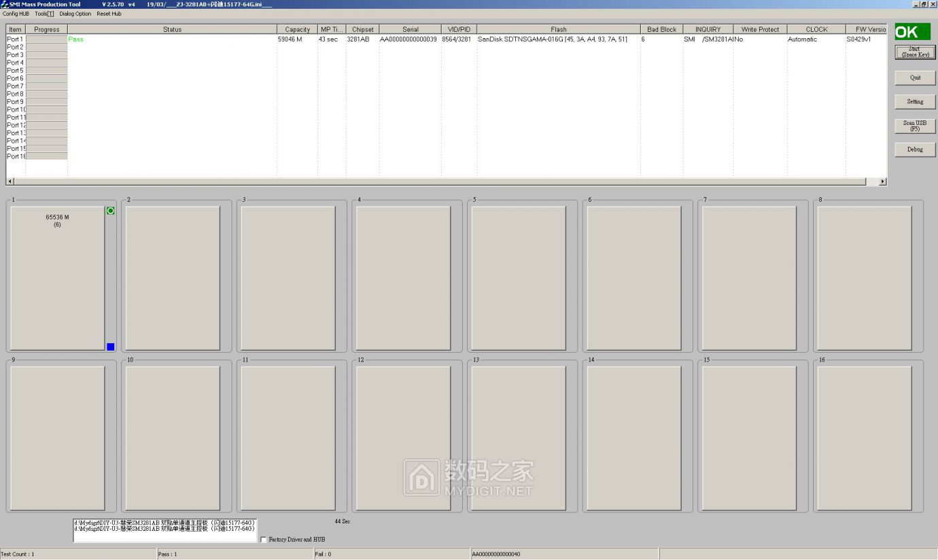938x560 pixels.
Task: Click the Chipset column header
Action: 362,29
